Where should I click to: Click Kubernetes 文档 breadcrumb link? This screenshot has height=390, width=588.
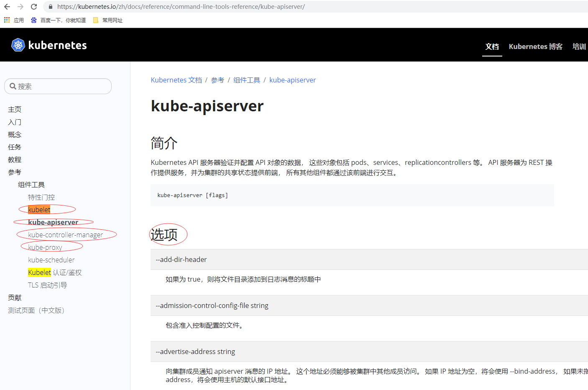pos(176,80)
